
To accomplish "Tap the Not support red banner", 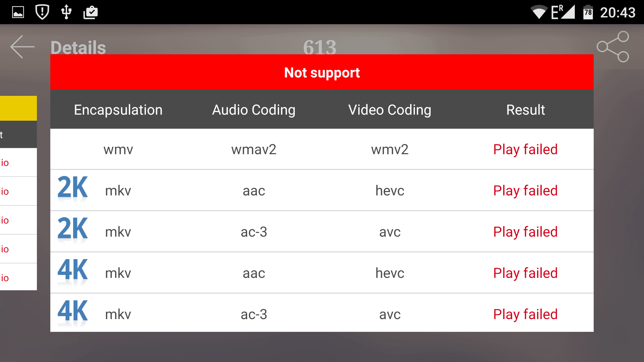I will pos(322,72).
